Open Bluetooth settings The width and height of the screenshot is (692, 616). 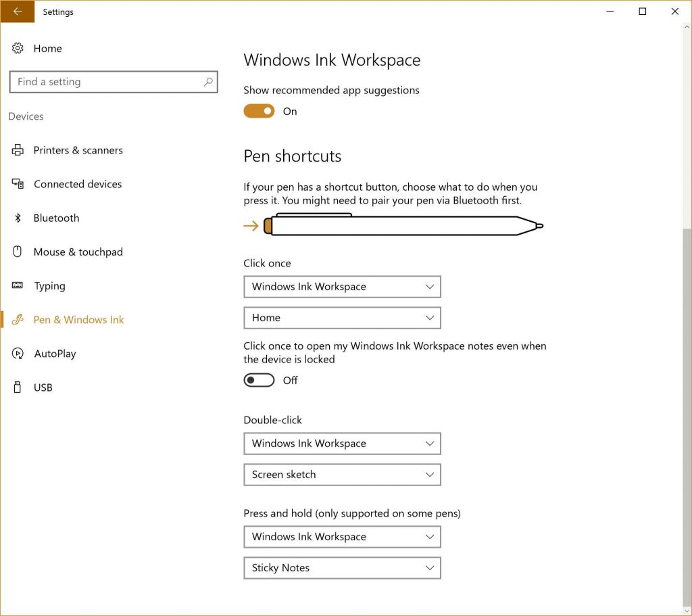click(x=57, y=218)
